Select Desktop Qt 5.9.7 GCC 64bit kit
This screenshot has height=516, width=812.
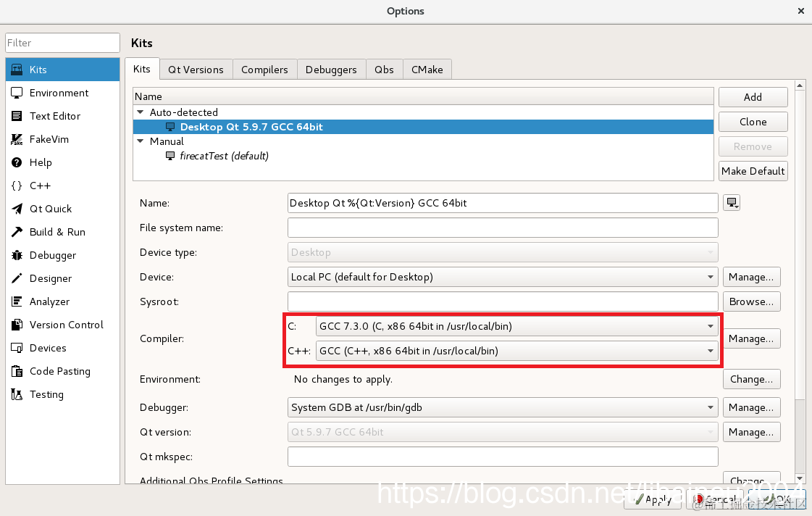(423, 127)
